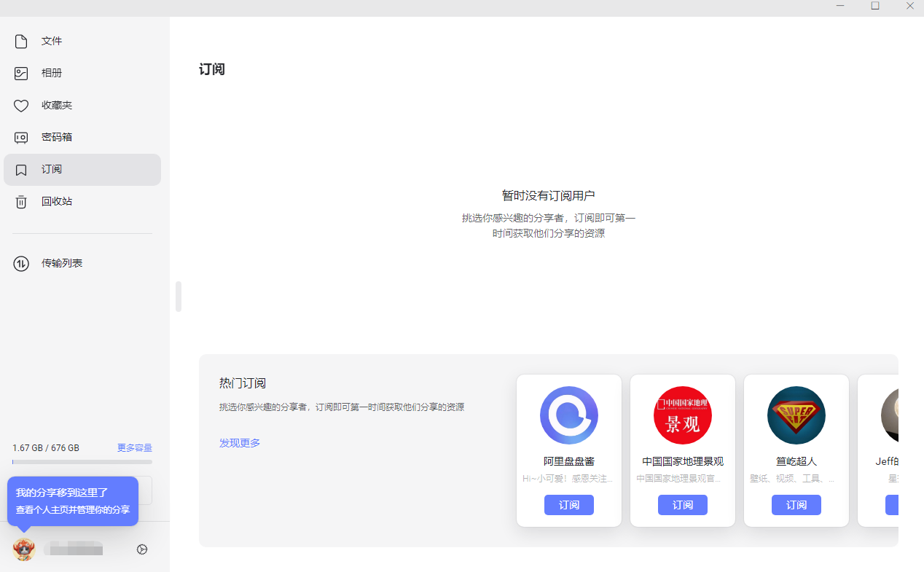Open the 回收站 trash icon

tap(20, 201)
